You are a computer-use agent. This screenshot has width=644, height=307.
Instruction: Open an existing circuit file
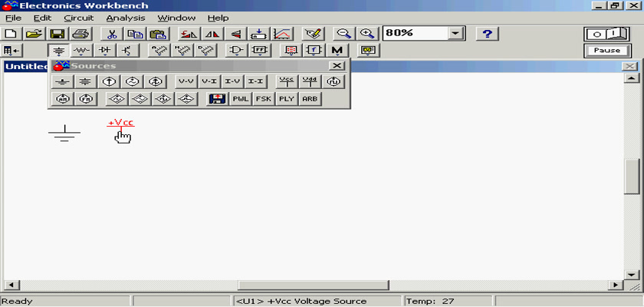34,34
